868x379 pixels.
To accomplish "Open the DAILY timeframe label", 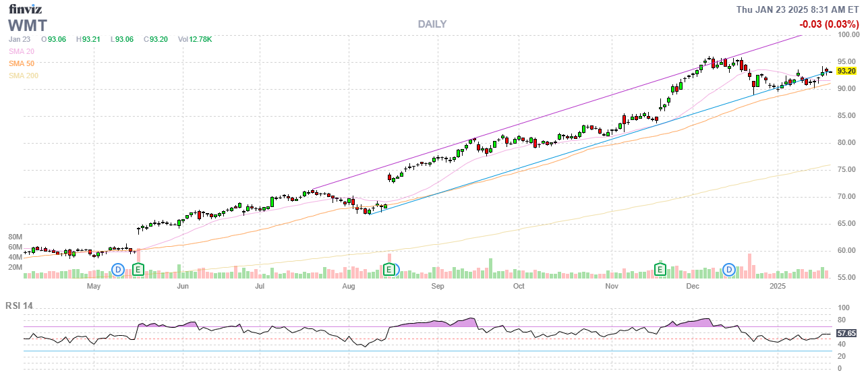I will pos(432,24).
